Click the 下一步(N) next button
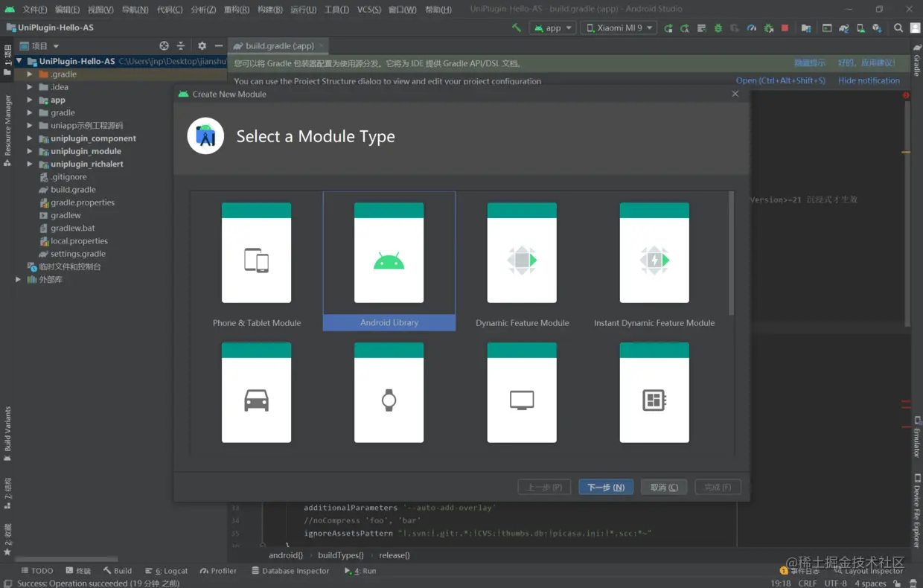This screenshot has height=588, width=923. (606, 487)
